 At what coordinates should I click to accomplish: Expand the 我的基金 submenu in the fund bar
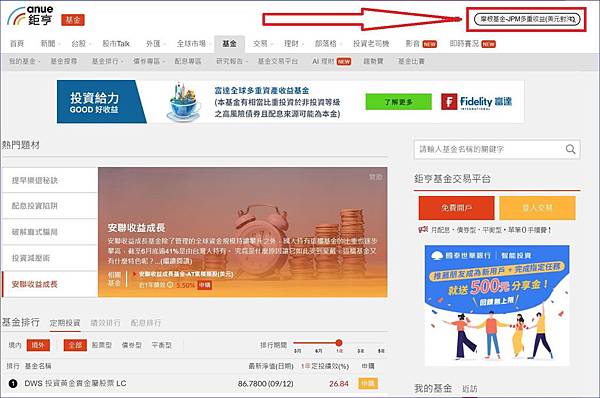tap(24, 61)
